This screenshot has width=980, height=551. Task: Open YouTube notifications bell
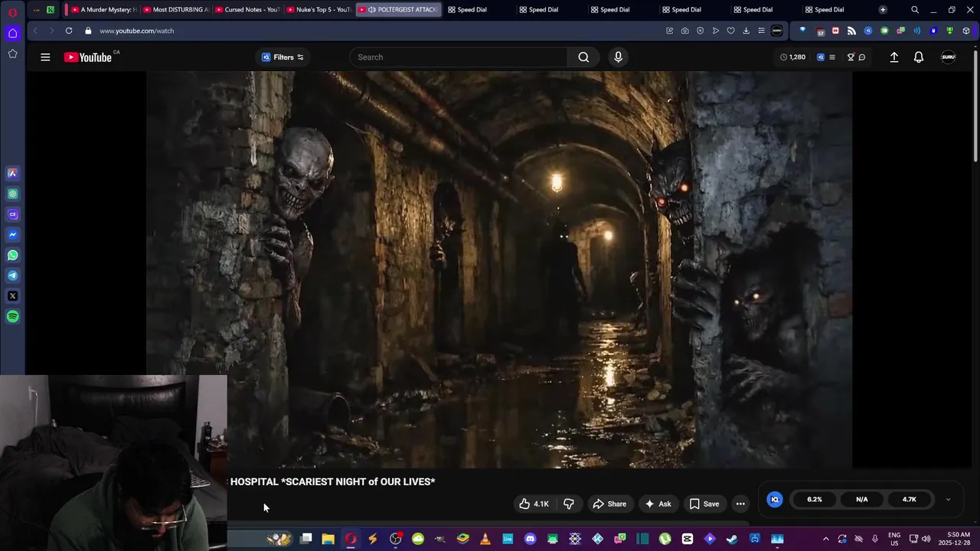pyautogui.click(x=919, y=57)
